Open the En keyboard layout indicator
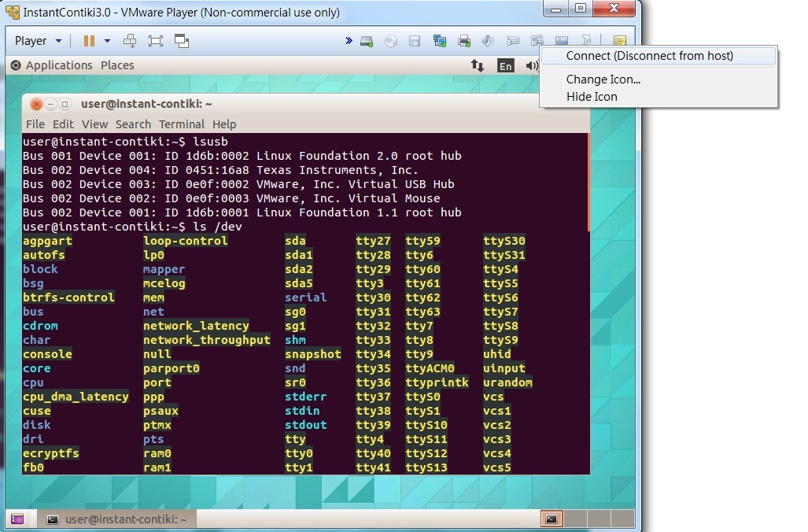 point(506,65)
